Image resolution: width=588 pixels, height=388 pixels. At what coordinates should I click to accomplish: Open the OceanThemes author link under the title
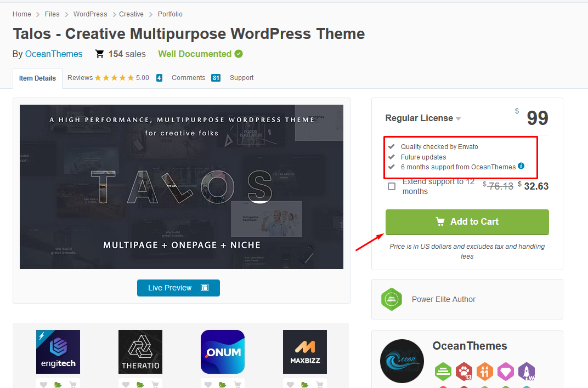54,54
